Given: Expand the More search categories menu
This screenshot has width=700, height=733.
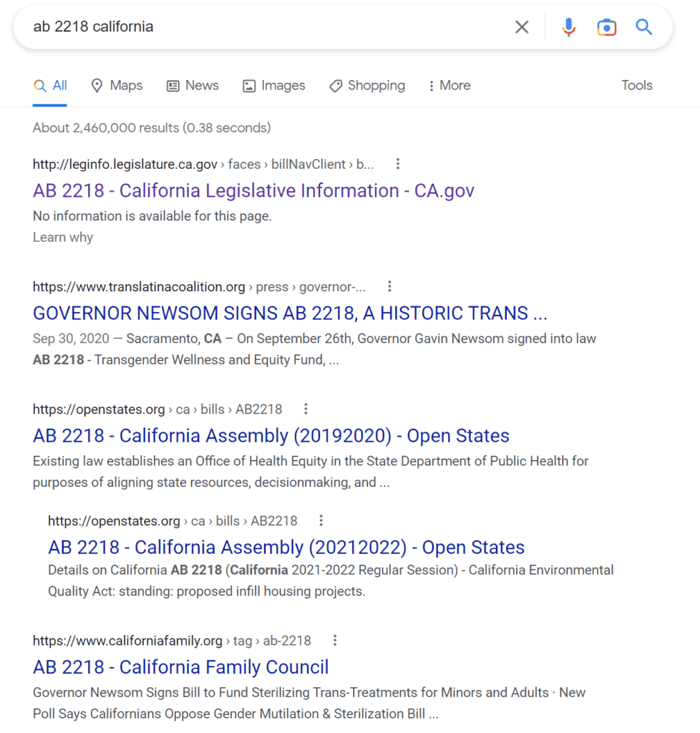Looking at the screenshot, I should 449,86.
